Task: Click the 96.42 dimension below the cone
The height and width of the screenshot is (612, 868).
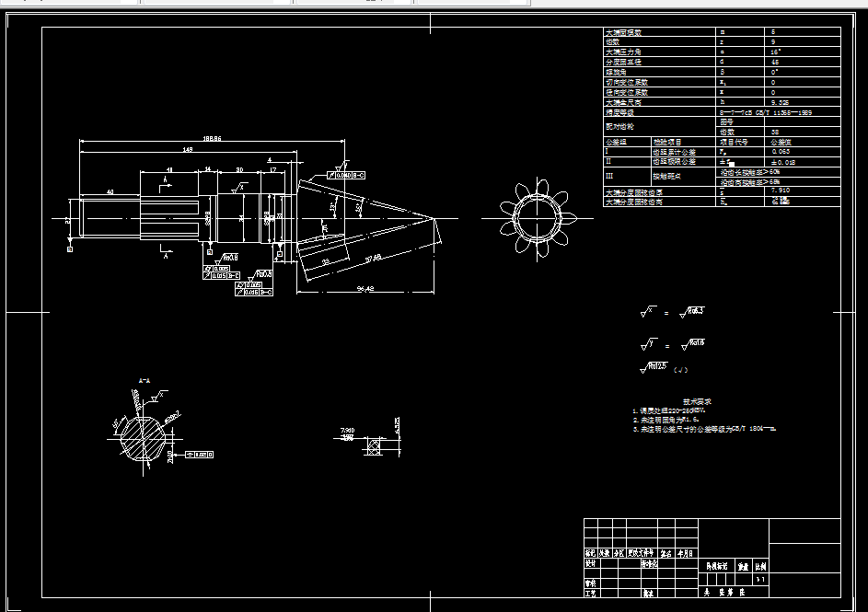Action: (x=365, y=288)
